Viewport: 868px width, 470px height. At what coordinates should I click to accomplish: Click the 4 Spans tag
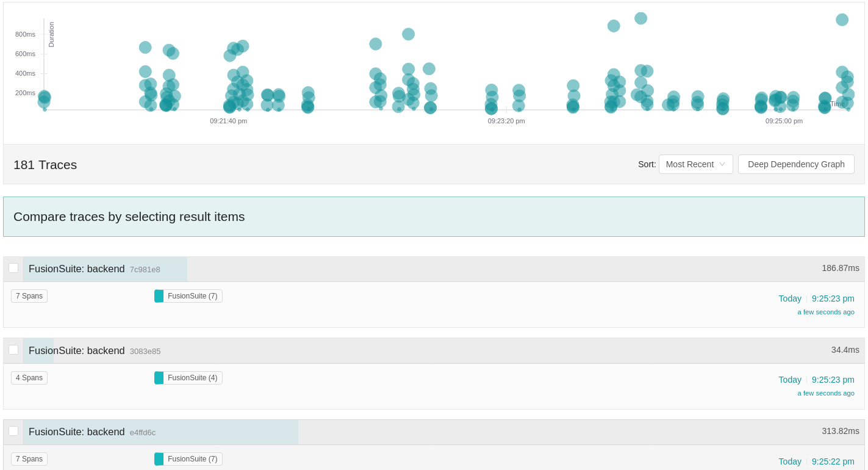pos(29,378)
